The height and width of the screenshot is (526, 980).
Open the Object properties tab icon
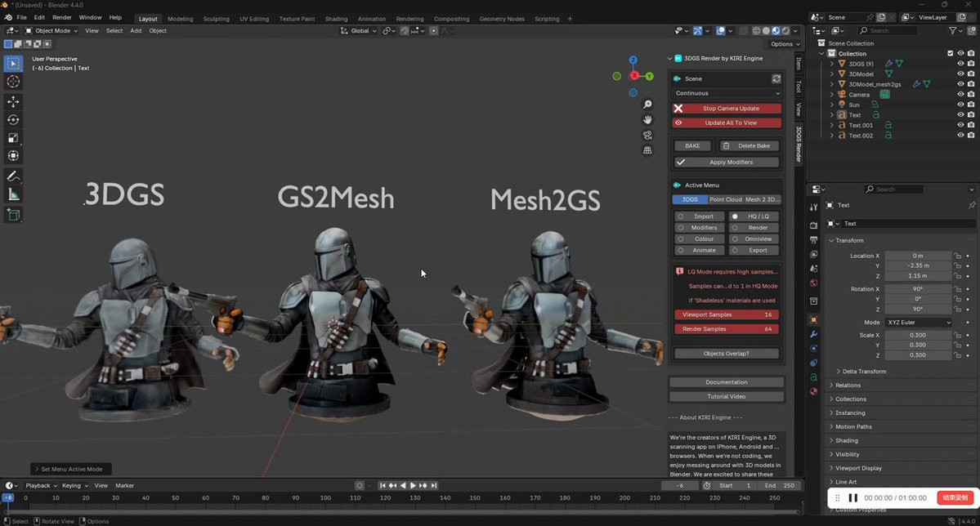point(813,319)
